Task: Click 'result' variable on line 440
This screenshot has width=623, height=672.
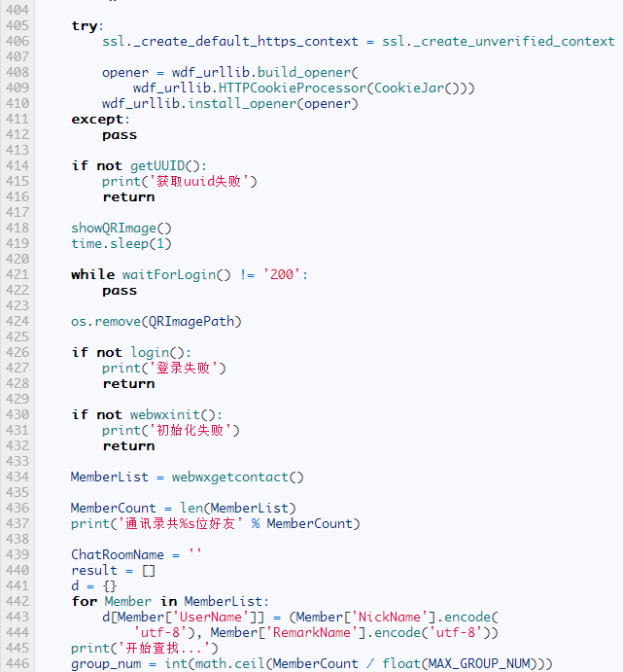Action: coord(94,571)
